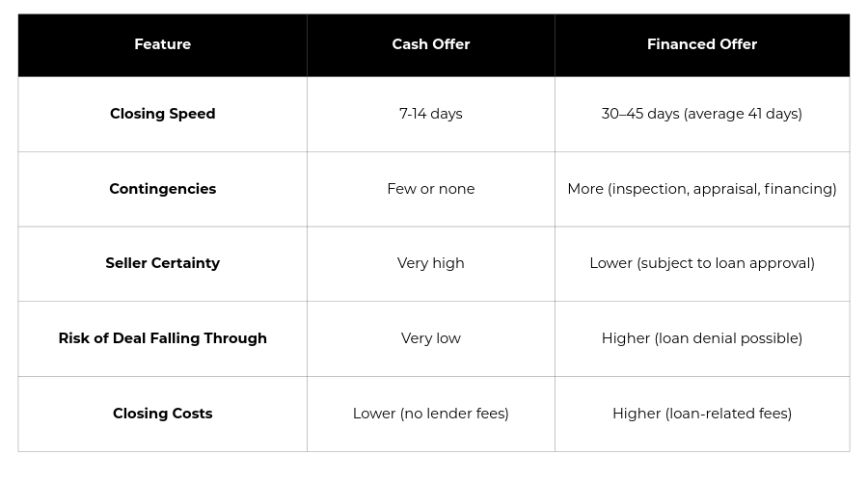Click the word "appraisal" in Contingencies row
The height and width of the screenshot is (482, 868).
(x=725, y=189)
